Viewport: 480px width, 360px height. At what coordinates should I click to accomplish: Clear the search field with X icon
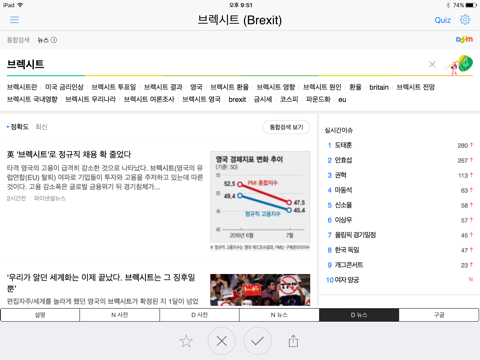pyautogui.click(x=432, y=64)
